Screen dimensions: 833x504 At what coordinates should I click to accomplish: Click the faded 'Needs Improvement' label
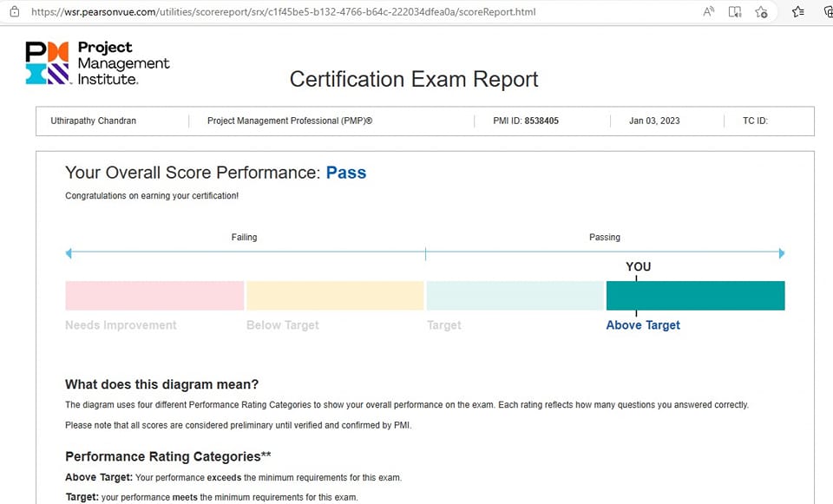click(121, 325)
